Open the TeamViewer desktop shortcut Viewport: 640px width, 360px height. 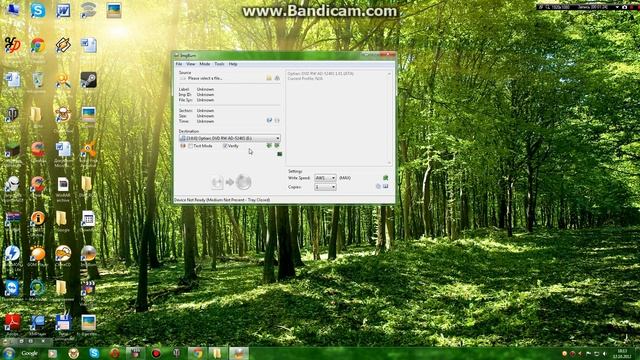tap(12, 288)
